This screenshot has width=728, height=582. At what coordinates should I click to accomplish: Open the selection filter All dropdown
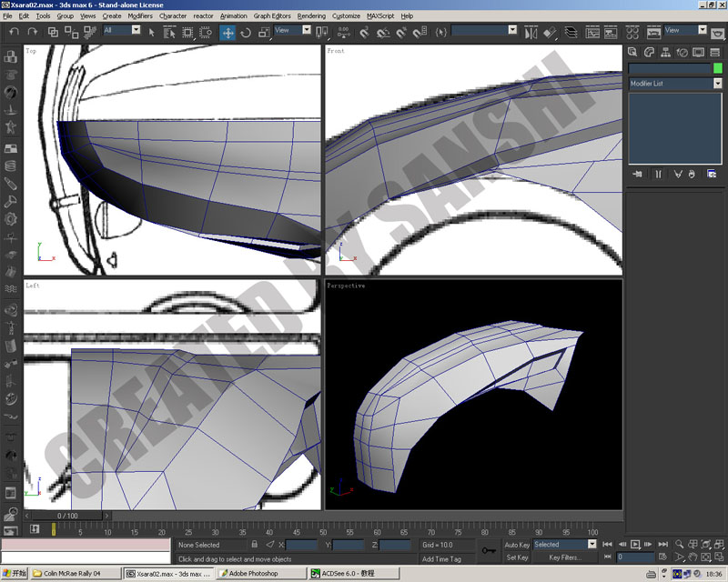click(x=136, y=30)
